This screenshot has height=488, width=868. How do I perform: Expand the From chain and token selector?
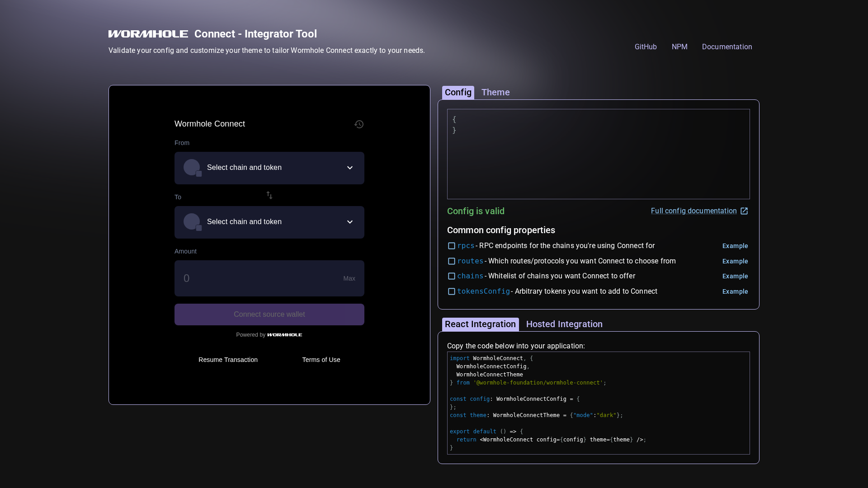click(269, 168)
